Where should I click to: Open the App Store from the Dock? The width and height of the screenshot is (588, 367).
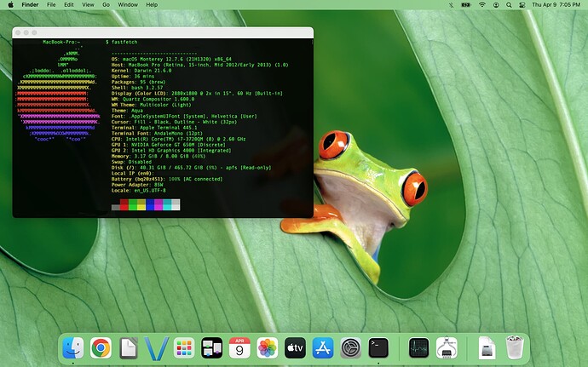(x=323, y=348)
